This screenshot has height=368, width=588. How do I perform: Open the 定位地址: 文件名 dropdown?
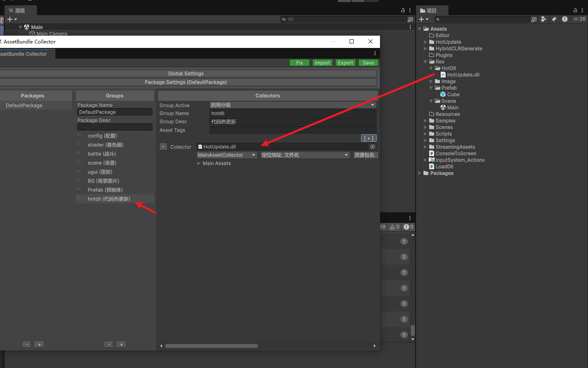tap(304, 154)
